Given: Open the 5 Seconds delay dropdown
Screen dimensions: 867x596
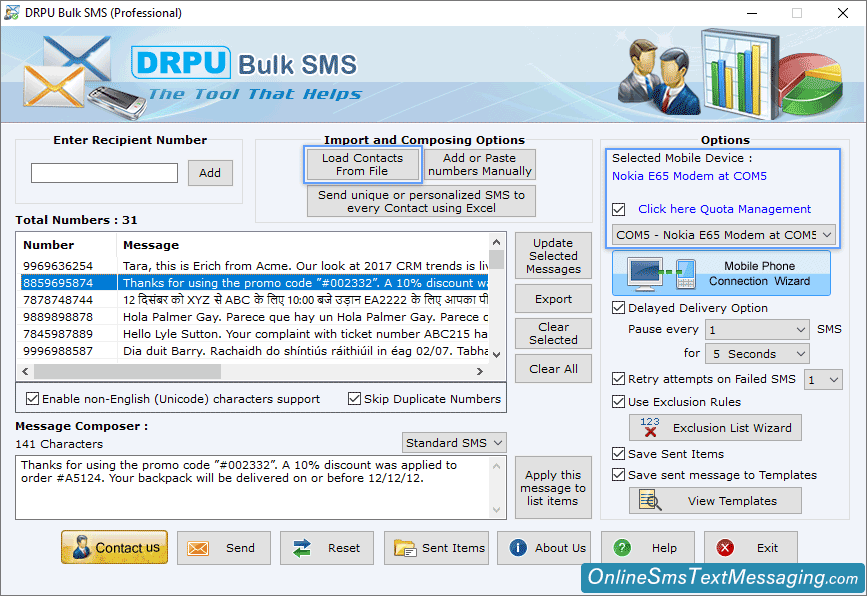Looking at the screenshot, I should 757,354.
